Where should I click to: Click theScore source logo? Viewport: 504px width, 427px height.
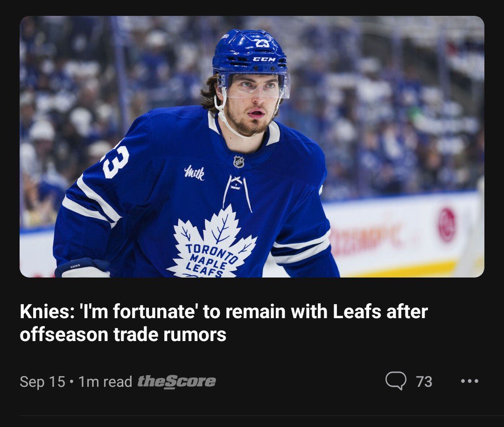point(176,382)
